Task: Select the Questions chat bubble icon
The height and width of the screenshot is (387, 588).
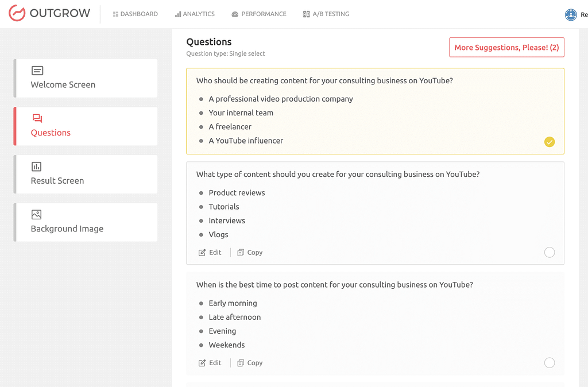Action: (37, 119)
